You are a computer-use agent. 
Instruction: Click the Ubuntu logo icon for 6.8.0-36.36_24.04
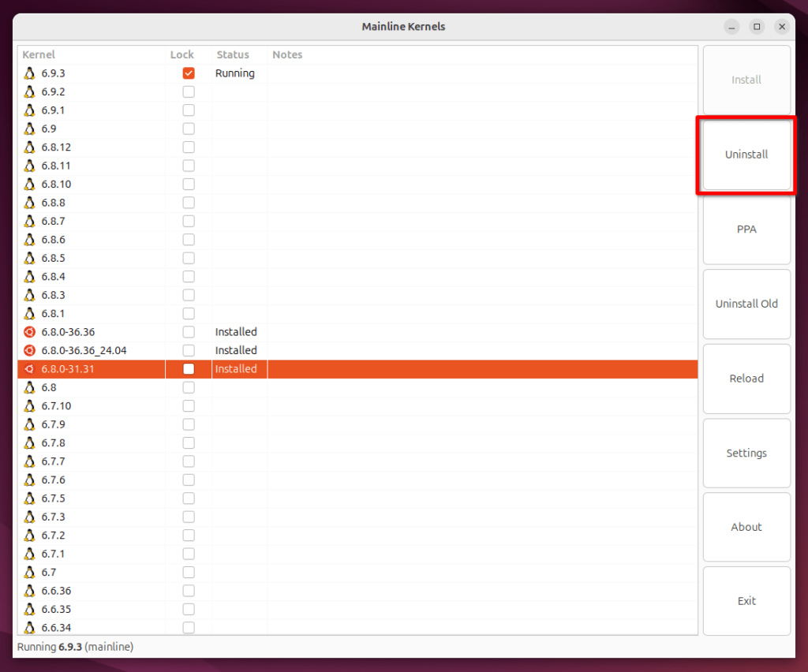click(x=29, y=351)
